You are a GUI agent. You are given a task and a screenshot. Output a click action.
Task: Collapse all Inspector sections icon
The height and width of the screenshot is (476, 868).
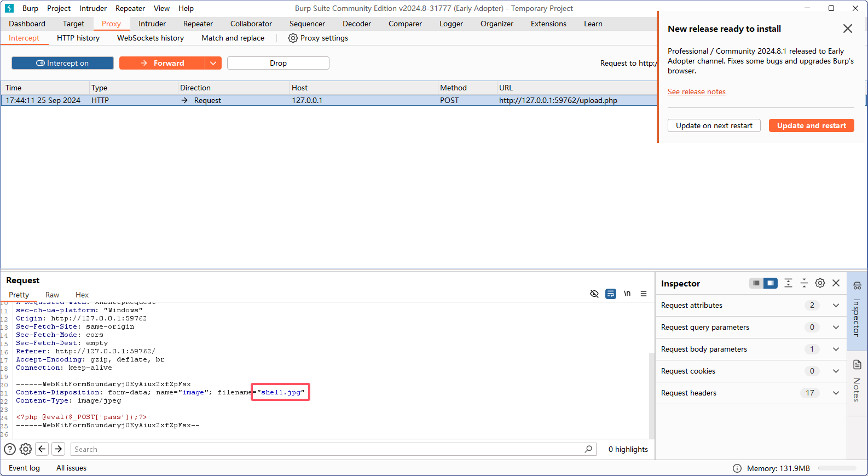804,283
